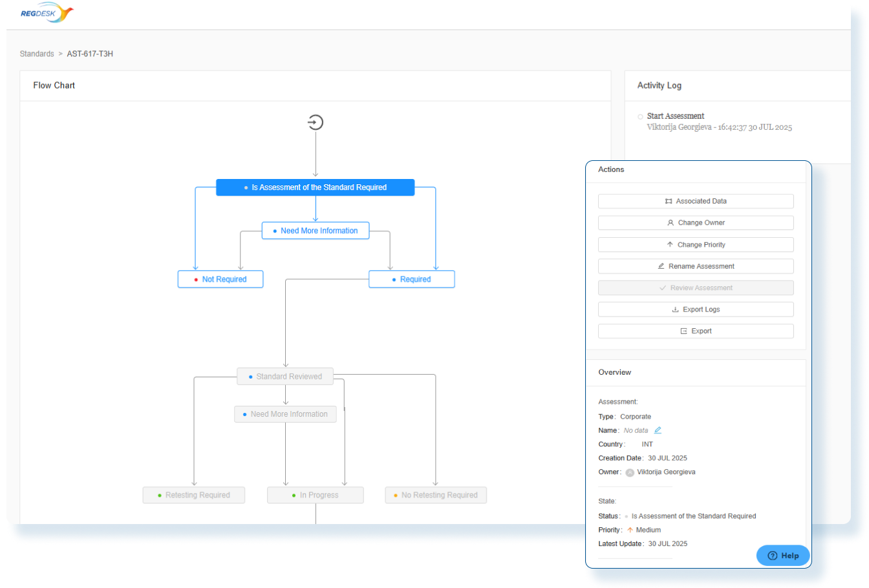Click the Flow Chart panel heading
This screenshot has height=588, width=869.
pos(54,85)
